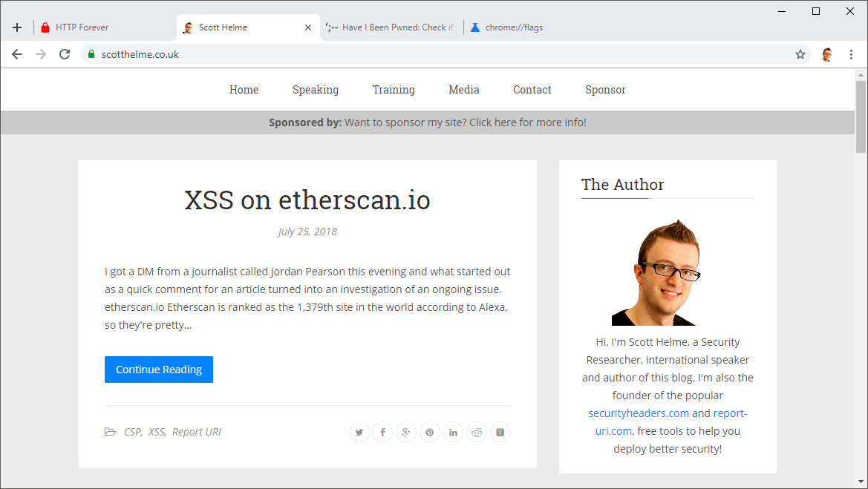868x489 pixels.
Task: Click the padlock security icon
Action: coord(90,53)
